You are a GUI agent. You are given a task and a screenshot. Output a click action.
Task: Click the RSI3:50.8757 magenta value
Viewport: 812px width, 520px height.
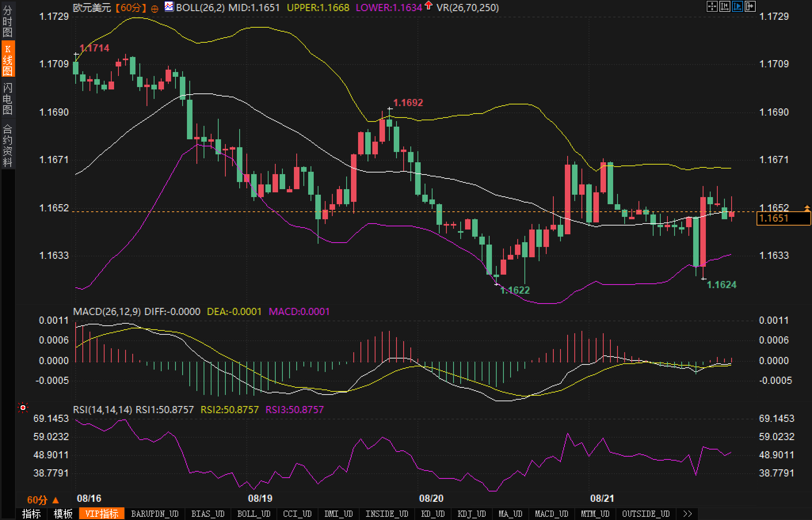click(x=294, y=410)
